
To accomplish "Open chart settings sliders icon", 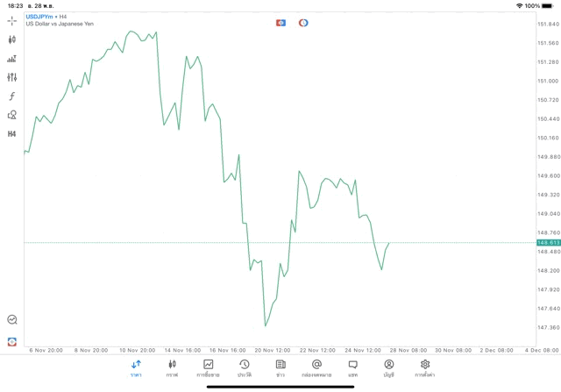I will pyautogui.click(x=12, y=77).
